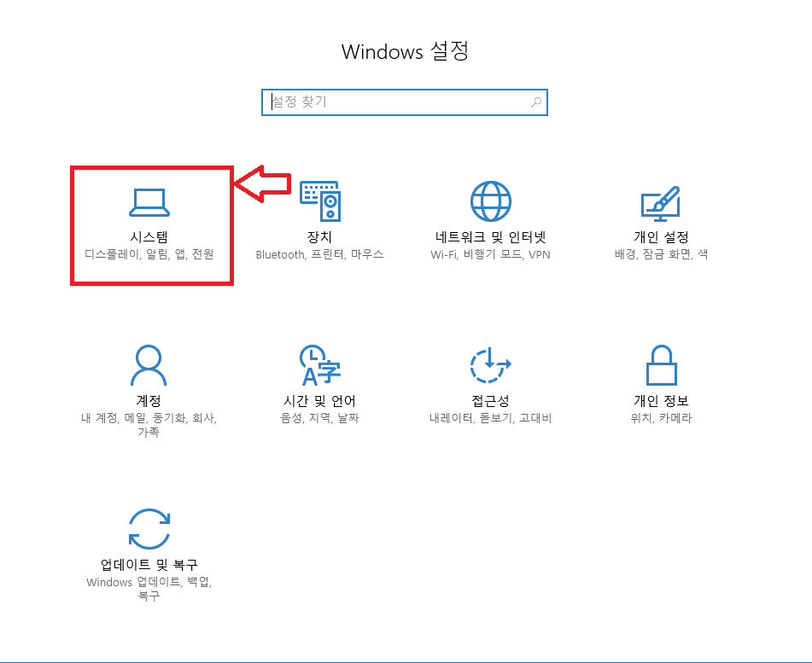Click the 네트워크 및 인터넷 label
812x663 pixels.
point(490,237)
